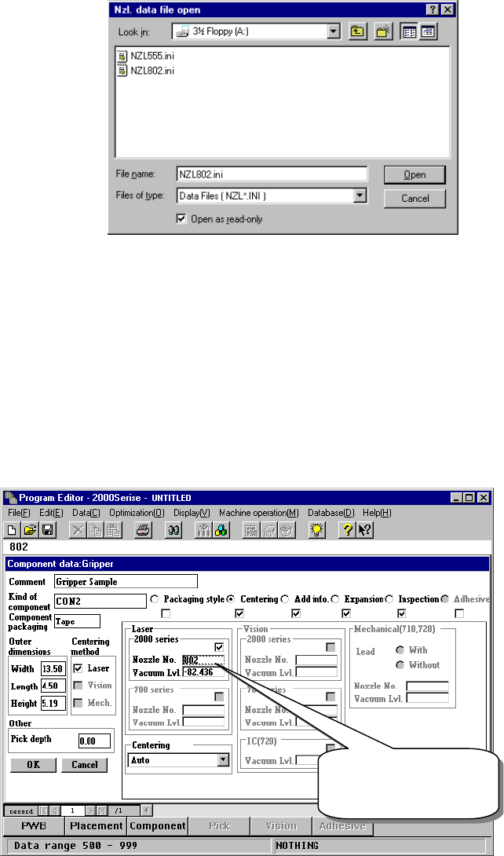Select the Inspection radio button

(x=389, y=599)
